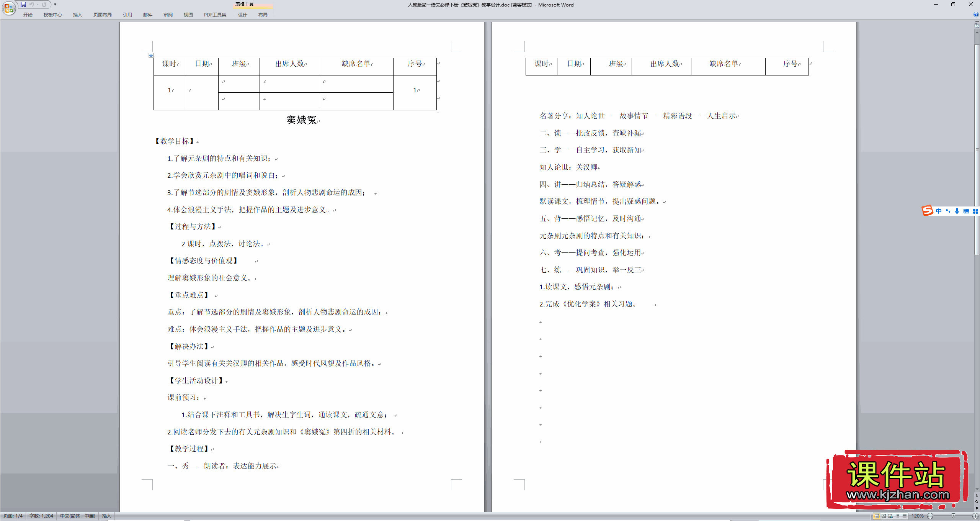Switch to the 审阅 tab
The height and width of the screenshot is (521, 980).
tap(168, 15)
